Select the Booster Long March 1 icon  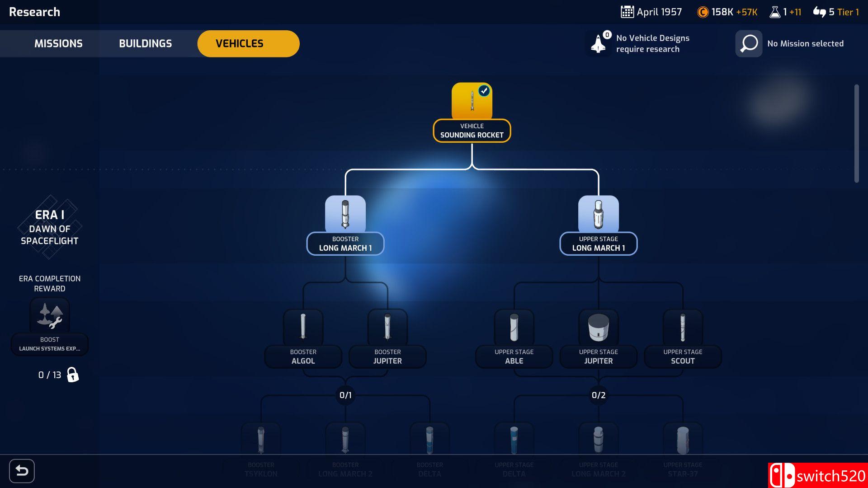coord(345,214)
